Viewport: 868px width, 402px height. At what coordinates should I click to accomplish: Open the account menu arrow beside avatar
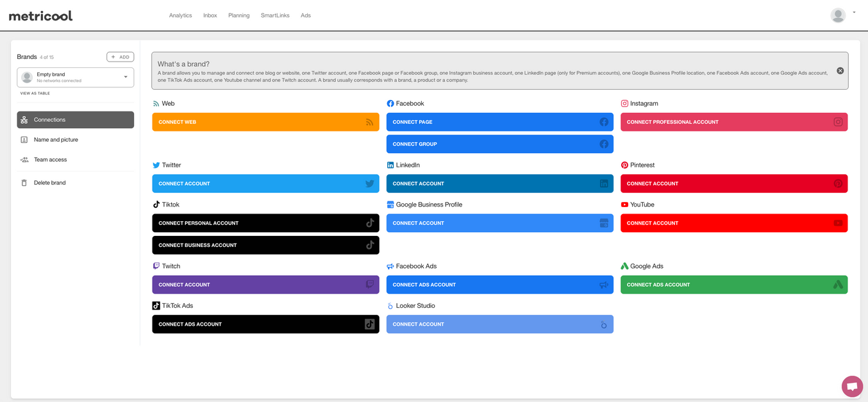pyautogui.click(x=854, y=12)
